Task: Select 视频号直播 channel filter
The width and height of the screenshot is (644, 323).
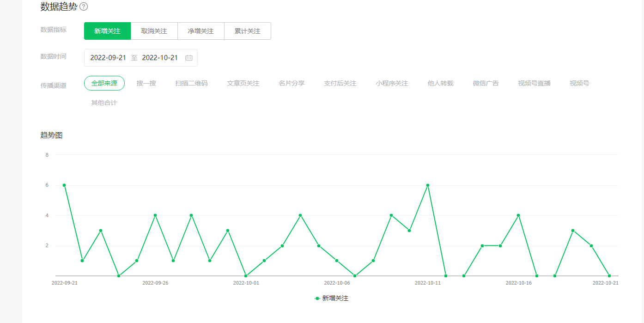Action: click(534, 83)
